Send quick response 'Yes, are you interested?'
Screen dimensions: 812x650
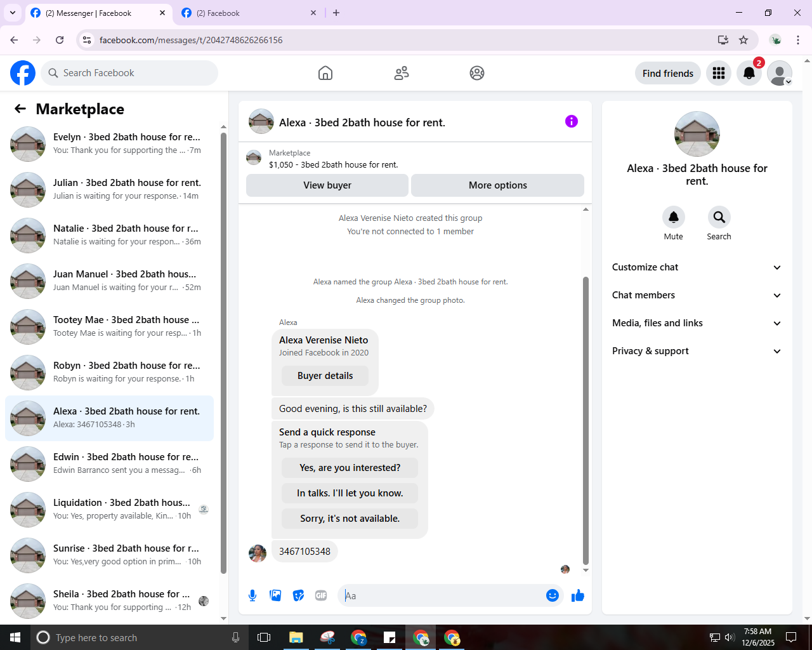click(350, 468)
